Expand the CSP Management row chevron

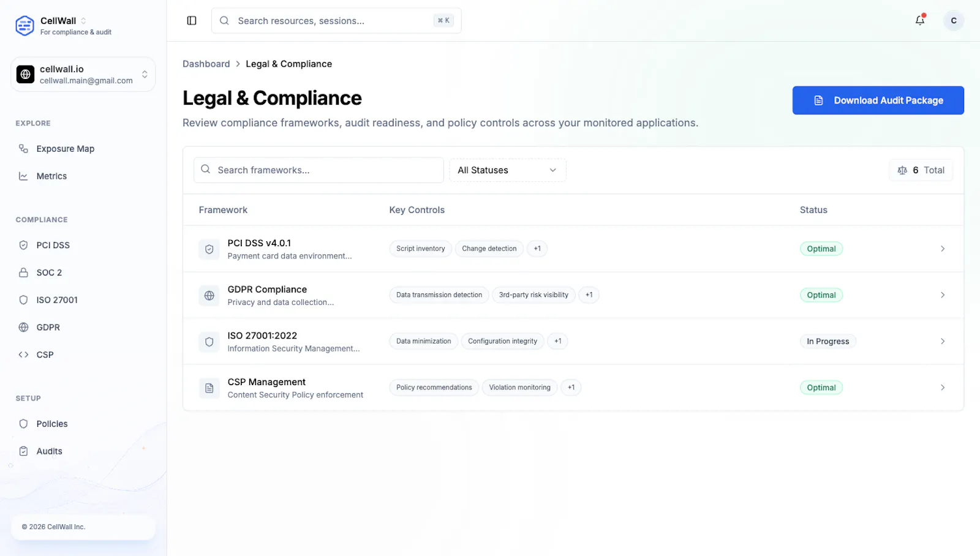pyautogui.click(x=943, y=388)
